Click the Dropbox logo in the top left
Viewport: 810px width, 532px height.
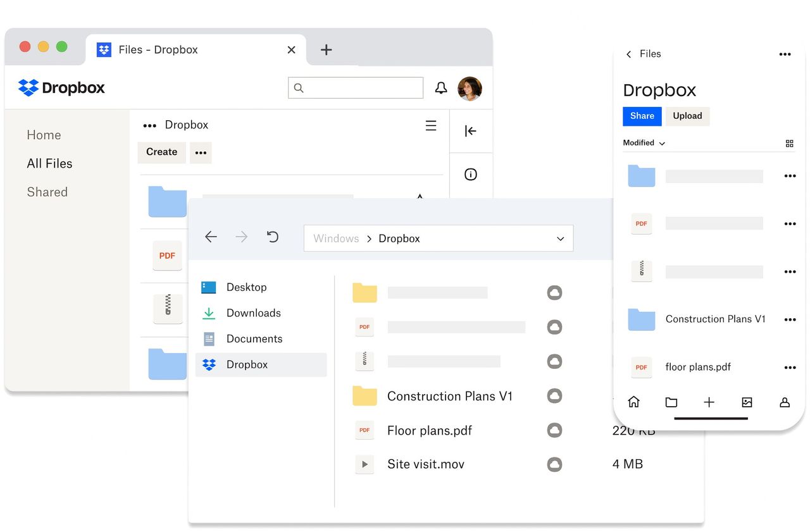click(61, 87)
